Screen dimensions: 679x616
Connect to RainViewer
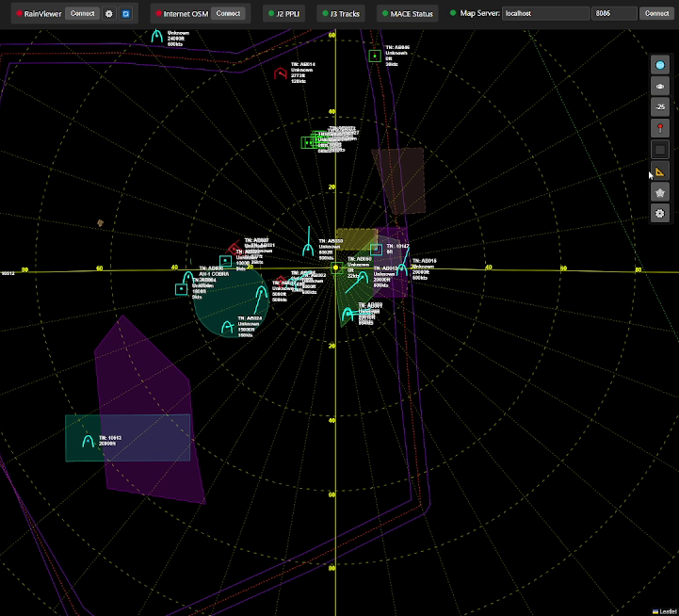coord(82,13)
